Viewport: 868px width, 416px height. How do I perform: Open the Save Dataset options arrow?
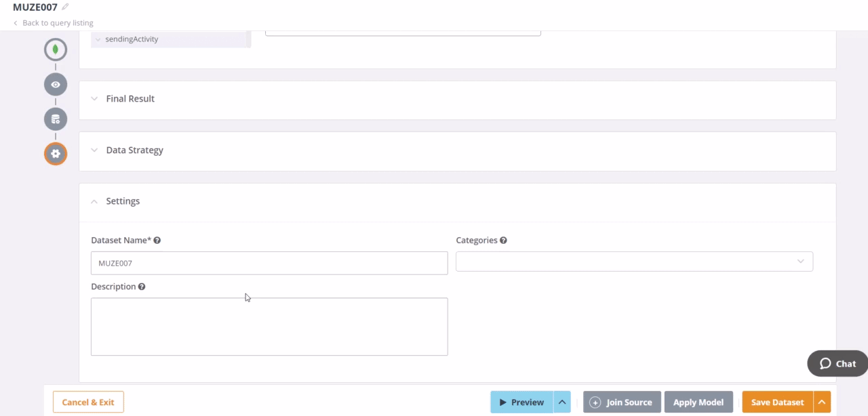point(821,402)
